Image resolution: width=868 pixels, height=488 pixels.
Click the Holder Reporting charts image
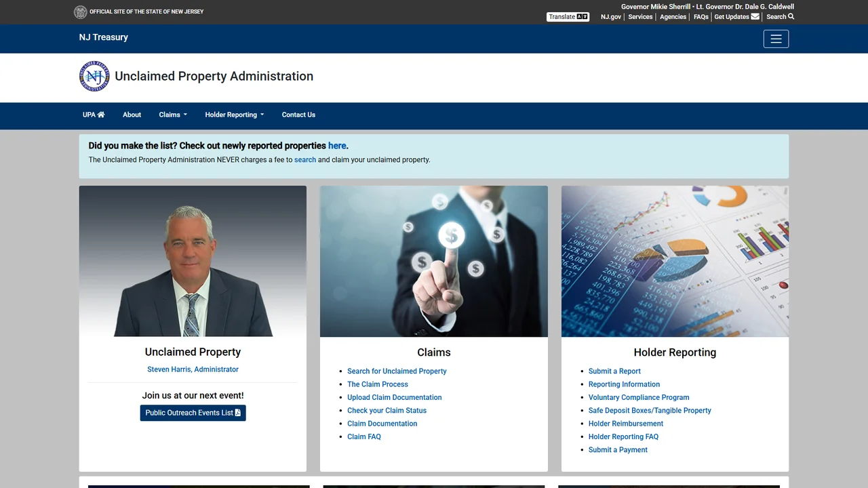pos(675,261)
